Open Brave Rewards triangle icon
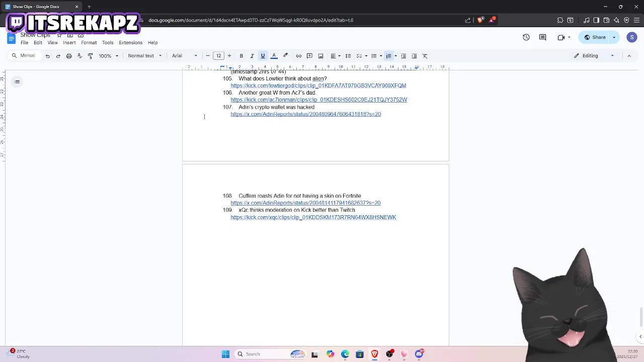This screenshot has height=362, width=644. coord(492,20)
